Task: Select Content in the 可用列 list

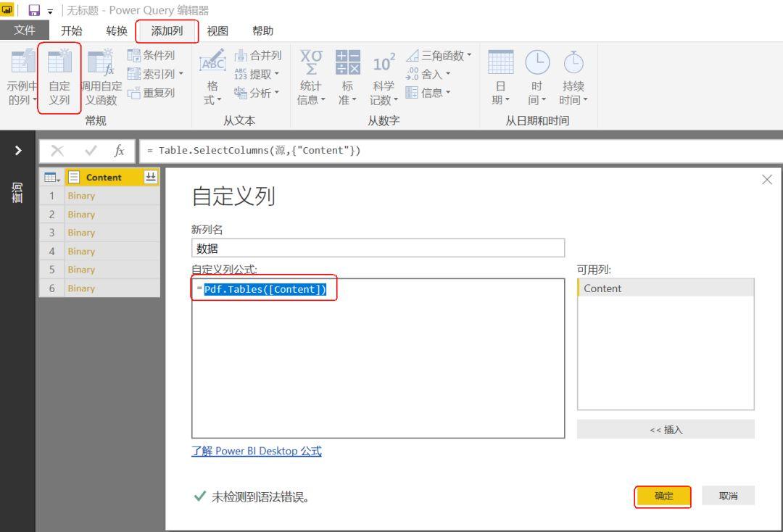Action: [x=666, y=288]
